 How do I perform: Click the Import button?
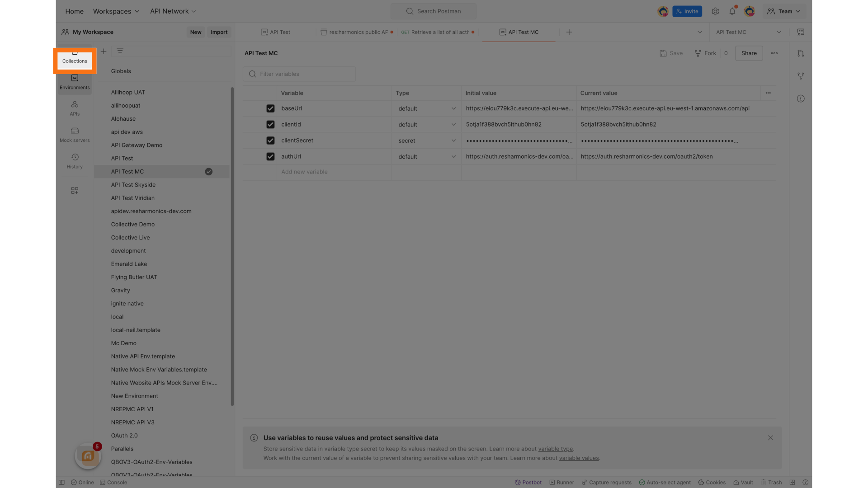tap(219, 32)
